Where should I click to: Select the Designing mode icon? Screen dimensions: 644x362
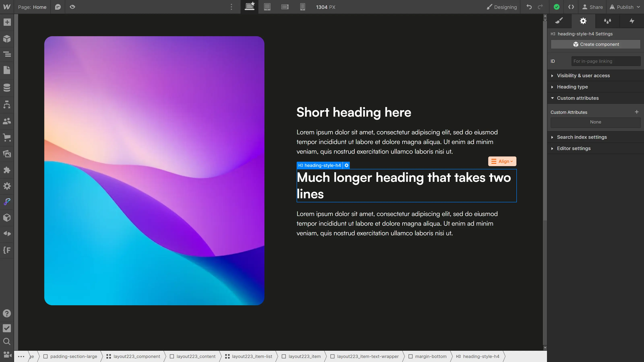tap(490, 7)
